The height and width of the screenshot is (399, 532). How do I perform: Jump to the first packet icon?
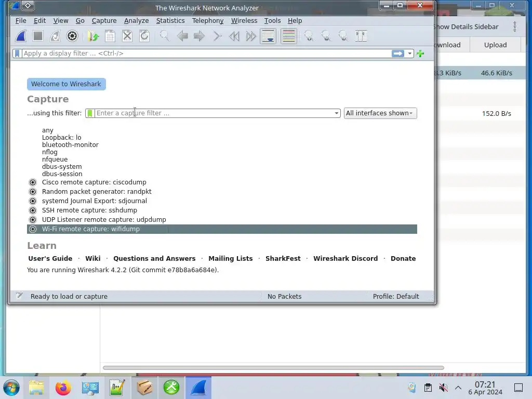coord(234,36)
